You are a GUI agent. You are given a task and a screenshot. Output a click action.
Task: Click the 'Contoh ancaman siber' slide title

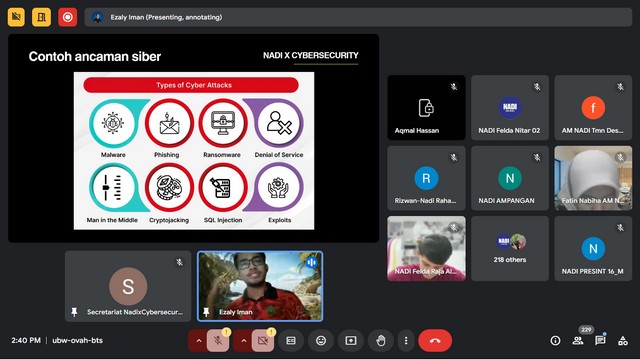click(x=95, y=56)
